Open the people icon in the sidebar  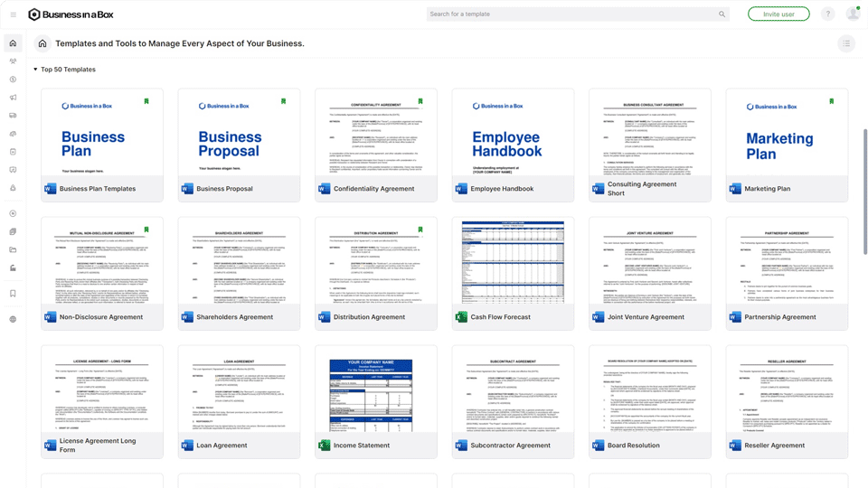pos(13,61)
